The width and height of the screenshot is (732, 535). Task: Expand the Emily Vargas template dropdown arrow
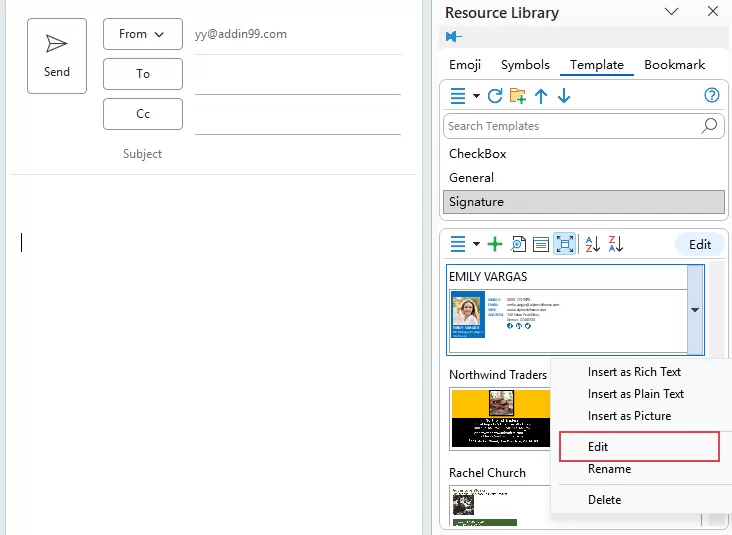pos(695,310)
